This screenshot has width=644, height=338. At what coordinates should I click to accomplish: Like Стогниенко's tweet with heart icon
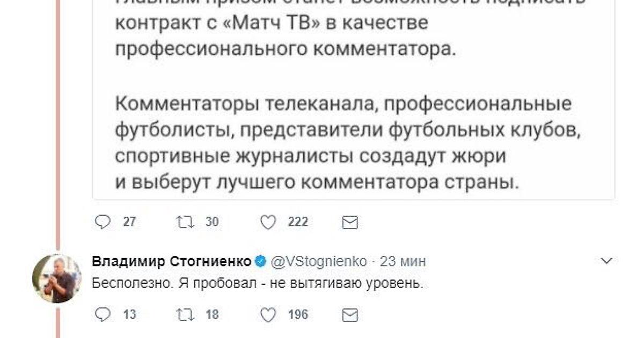pyautogui.click(x=268, y=314)
